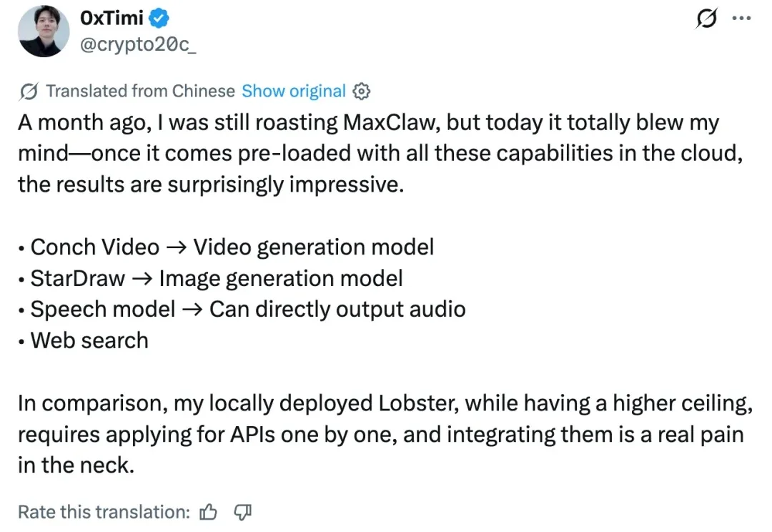Screen dimensions: 772x532
Task: Click the Web search bullet line
Action: pyautogui.click(x=83, y=340)
